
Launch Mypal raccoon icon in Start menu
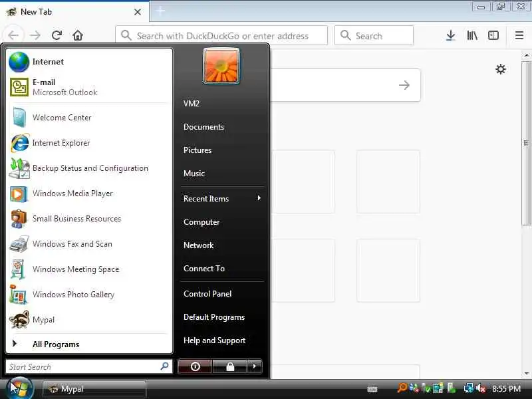(19, 320)
